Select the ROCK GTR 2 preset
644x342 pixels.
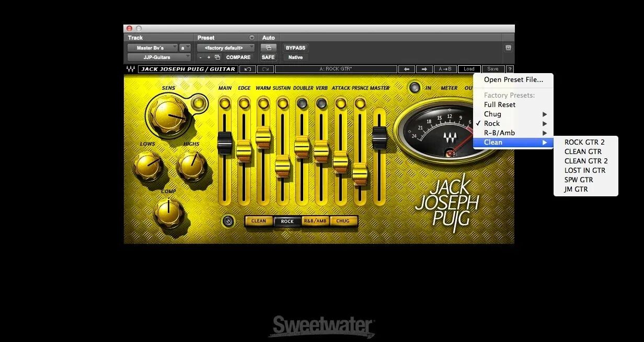tap(585, 142)
